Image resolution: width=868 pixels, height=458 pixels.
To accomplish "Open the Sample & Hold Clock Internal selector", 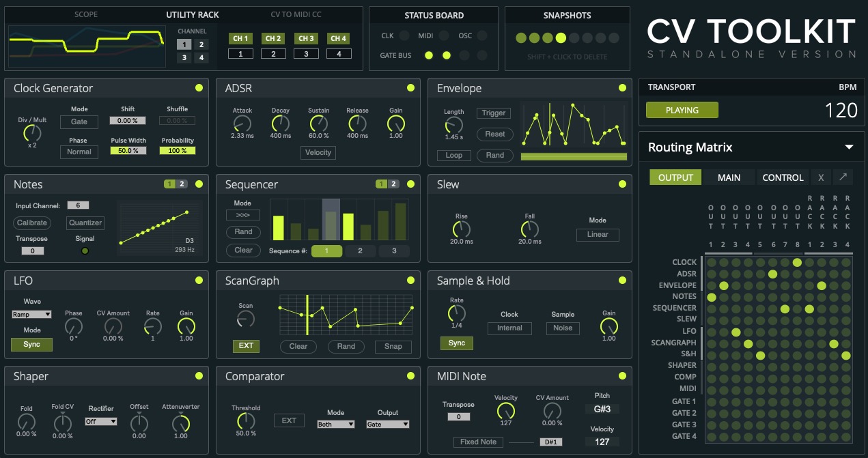I will point(509,328).
